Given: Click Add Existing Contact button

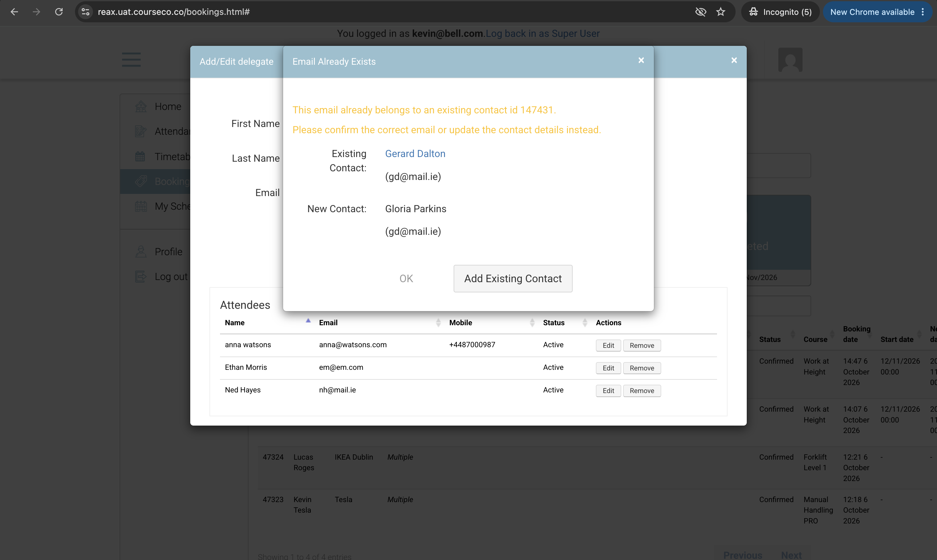Looking at the screenshot, I should click(513, 278).
